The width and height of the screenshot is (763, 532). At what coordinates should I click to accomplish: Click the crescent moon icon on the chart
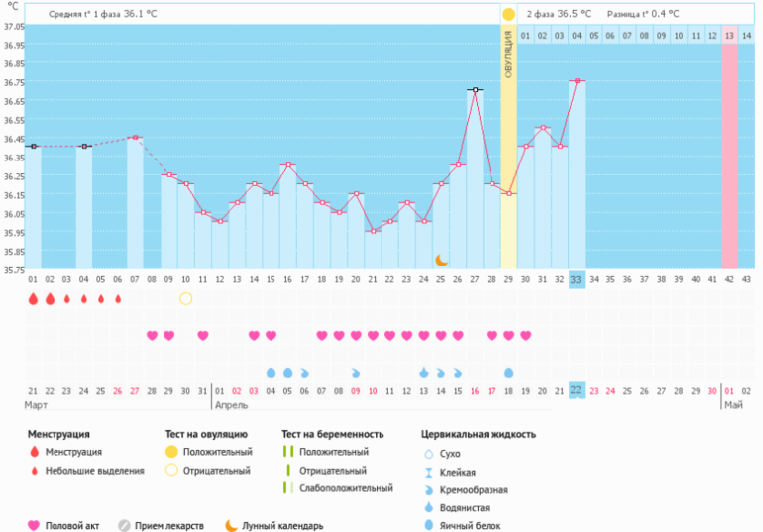click(x=442, y=260)
